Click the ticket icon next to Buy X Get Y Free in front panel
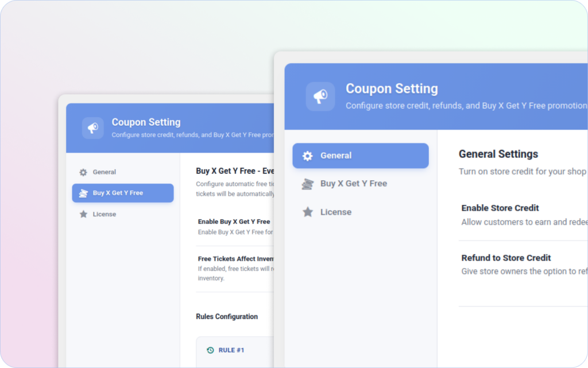 [308, 184]
